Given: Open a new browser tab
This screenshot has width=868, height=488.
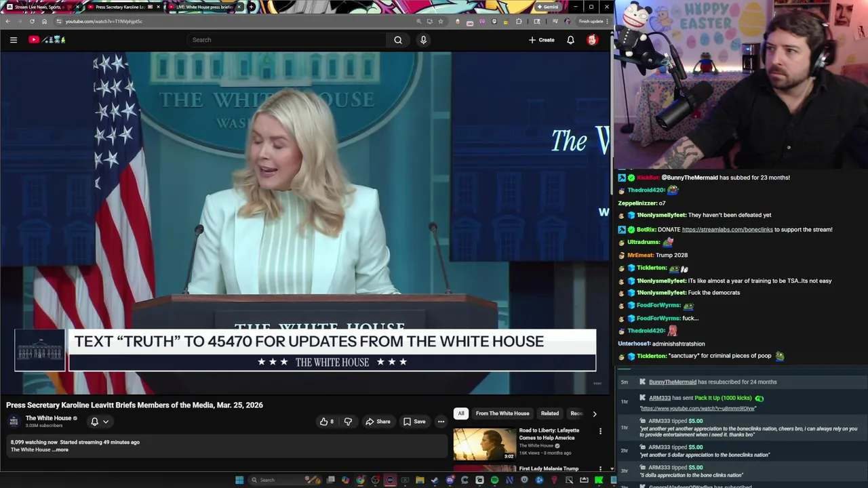Looking at the screenshot, I should pyautogui.click(x=252, y=7).
